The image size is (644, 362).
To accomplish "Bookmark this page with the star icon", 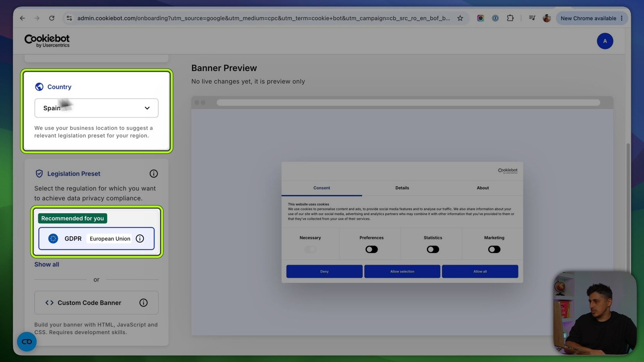I will (x=460, y=18).
